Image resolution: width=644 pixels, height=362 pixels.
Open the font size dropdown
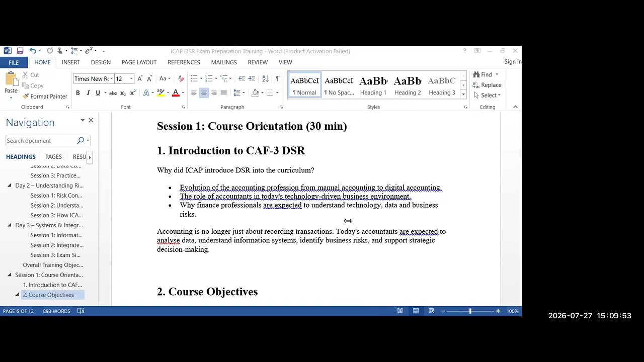click(131, 79)
